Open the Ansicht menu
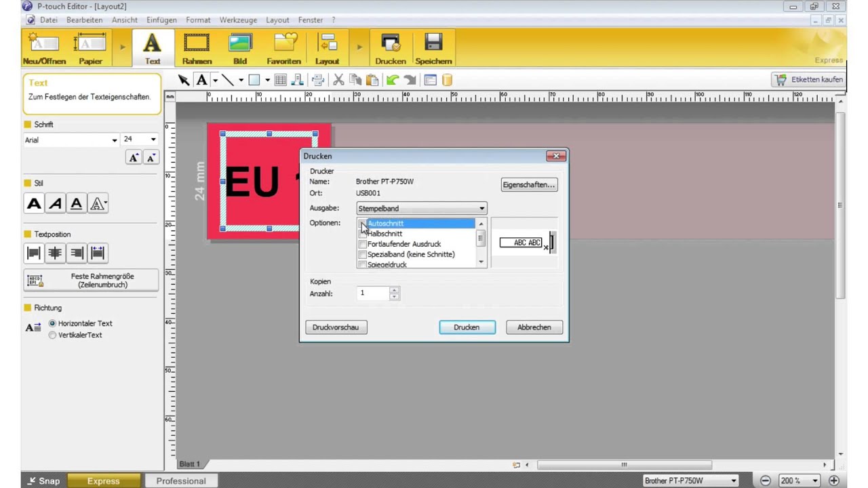Screen dimensions: 868x488 pos(125,20)
